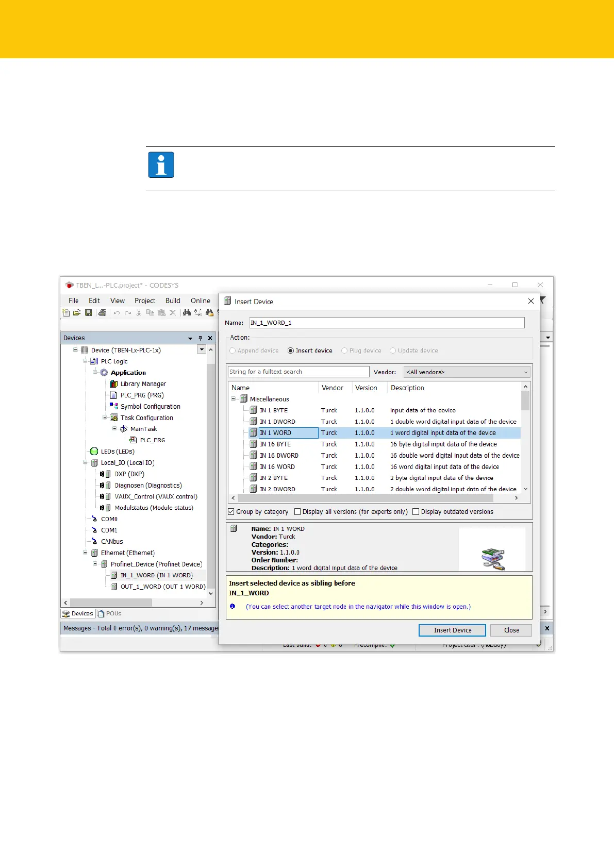Screen dimensions: 614x868
Task: Collapse the Task Configuration node
Action: [x=105, y=418]
